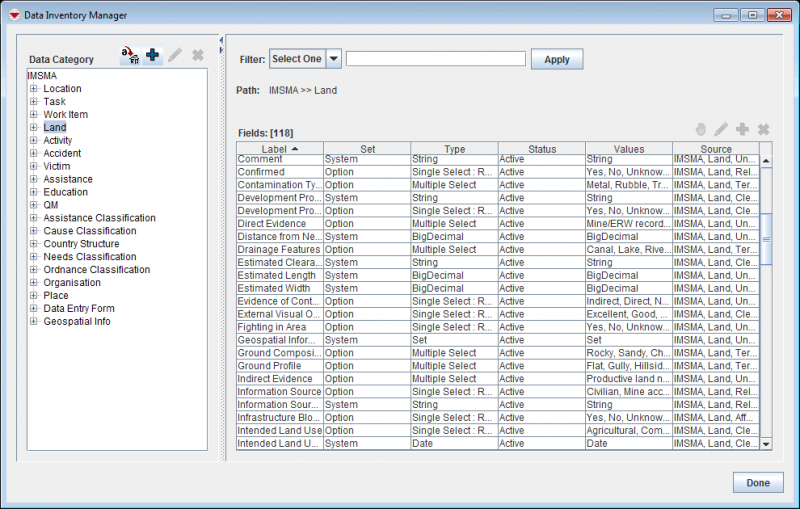The height and width of the screenshot is (509, 800).
Task: Click the pencil edit icon beside Data Category
Action: click(175, 56)
